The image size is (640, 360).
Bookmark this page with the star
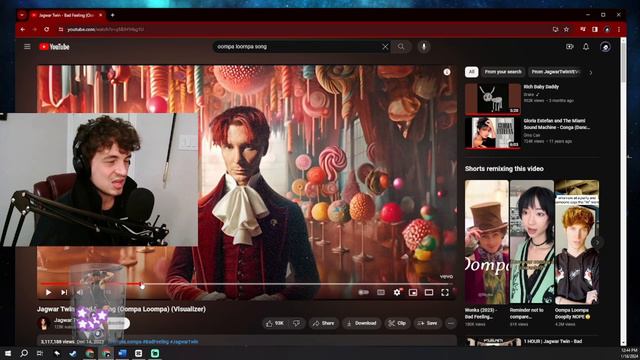pos(566,29)
